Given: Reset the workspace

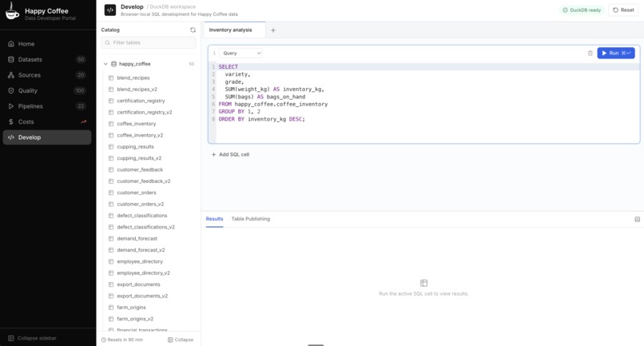Looking at the screenshot, I should 623,10.
